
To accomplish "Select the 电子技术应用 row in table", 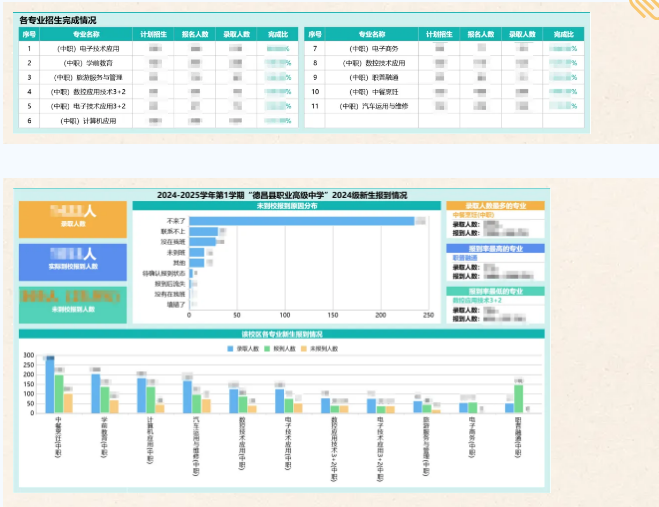I will [x=88, y=48].
